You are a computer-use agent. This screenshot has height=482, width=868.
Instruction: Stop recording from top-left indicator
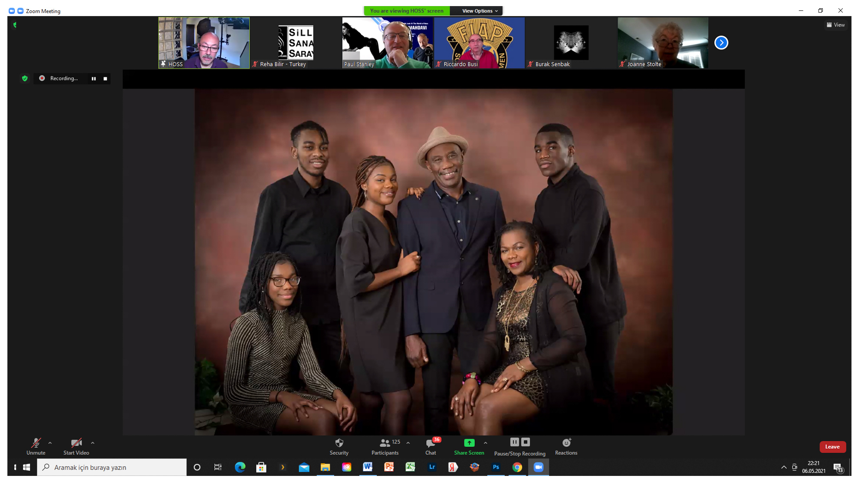point(105,79)
